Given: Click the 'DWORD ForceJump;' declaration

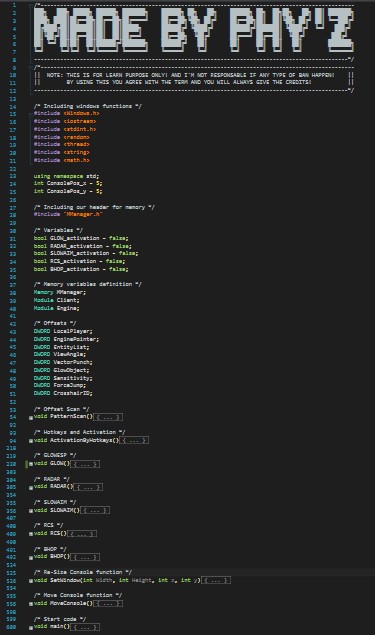Looking at the screenshot, I should pyautogui.click(x=60, y=386).
